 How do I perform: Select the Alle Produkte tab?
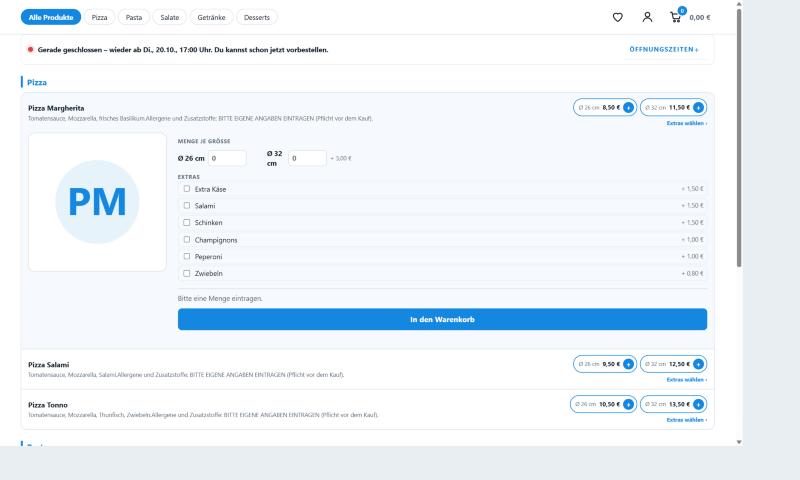[x=51, y=17]
